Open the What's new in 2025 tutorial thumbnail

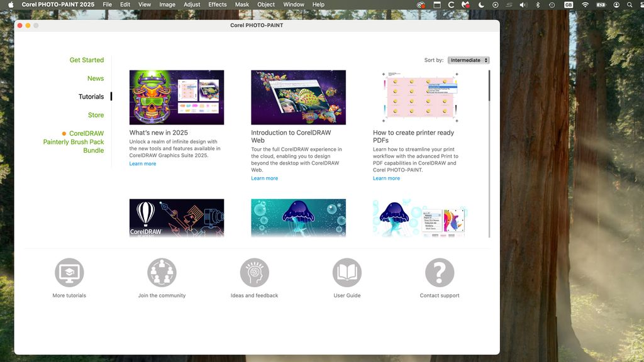tap(176, 97)
